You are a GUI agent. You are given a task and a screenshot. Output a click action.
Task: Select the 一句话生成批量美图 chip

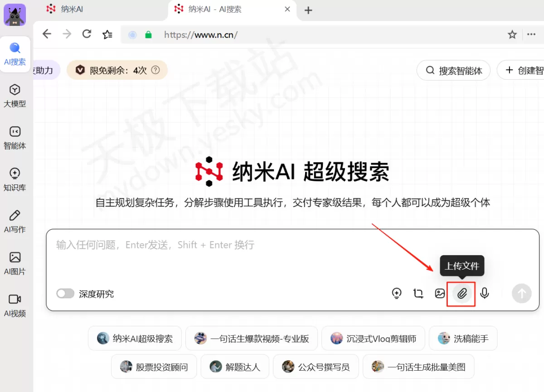point(418,367)
